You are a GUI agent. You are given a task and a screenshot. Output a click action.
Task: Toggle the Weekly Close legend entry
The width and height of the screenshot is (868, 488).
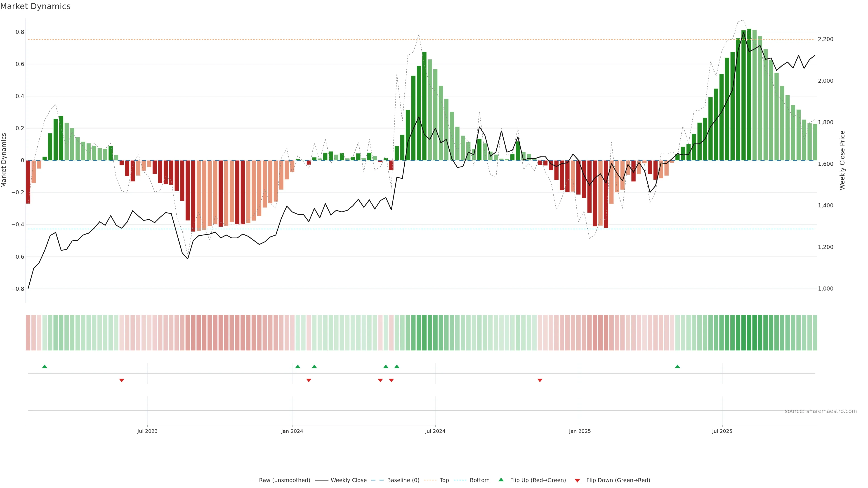pyautogui.click(x=348, y=480)
